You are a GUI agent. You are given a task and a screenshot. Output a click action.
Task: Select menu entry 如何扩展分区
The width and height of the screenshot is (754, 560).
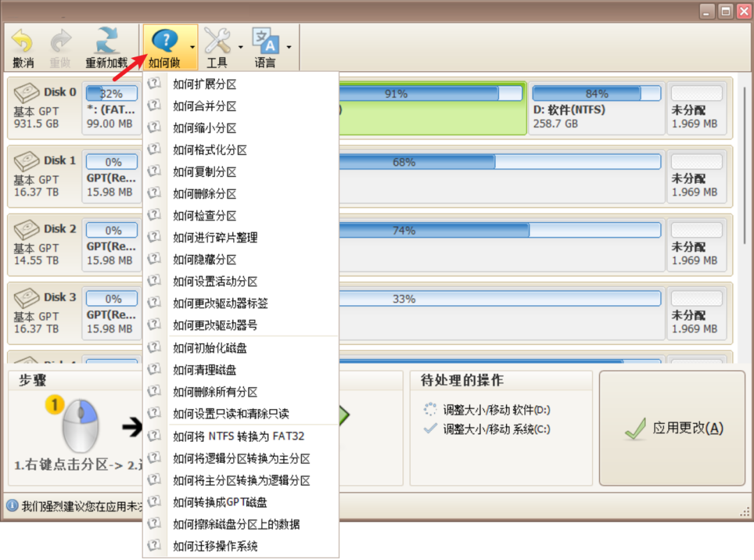pos(241,84)
